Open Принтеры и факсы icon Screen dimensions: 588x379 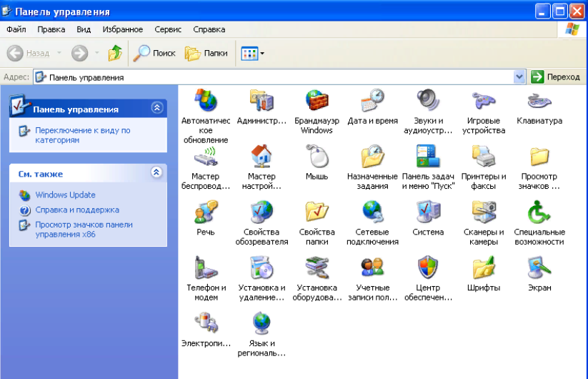tap(484, 156)
